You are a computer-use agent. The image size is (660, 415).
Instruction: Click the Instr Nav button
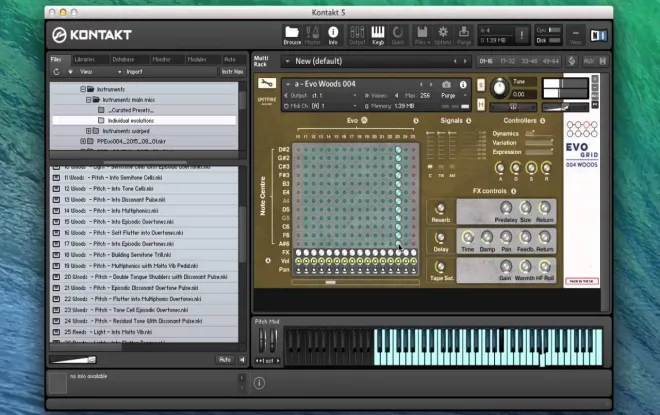(232, 72)
